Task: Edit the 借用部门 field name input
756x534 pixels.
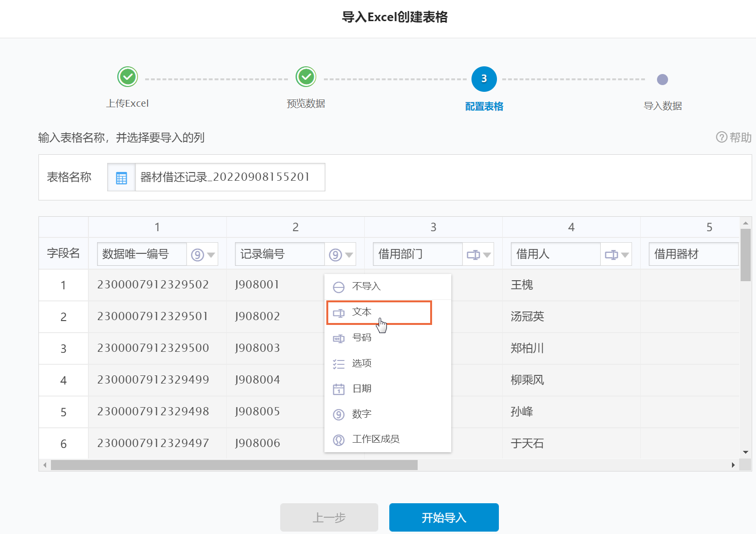Action: point(418,254)
